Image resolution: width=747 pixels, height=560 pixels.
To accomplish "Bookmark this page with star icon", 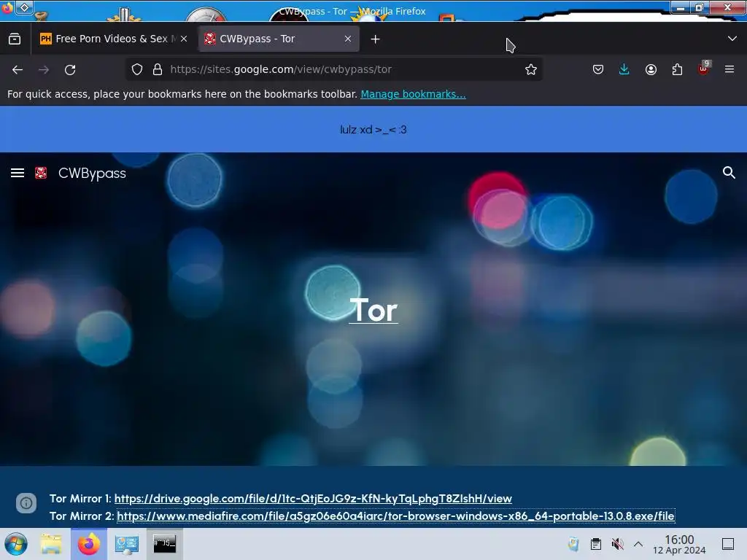I will tap(531, 69).
